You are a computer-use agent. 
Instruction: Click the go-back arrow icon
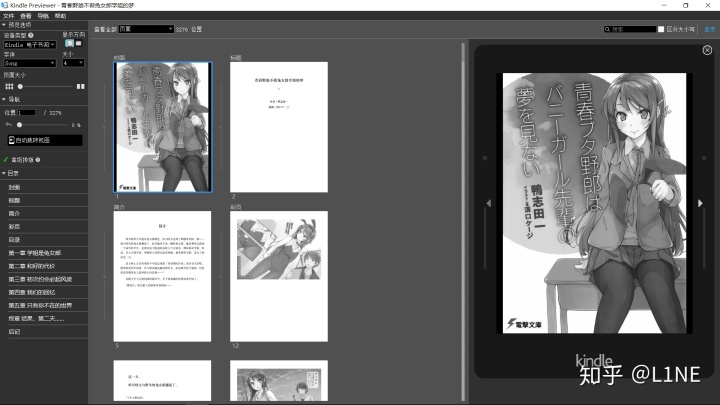pos(9,124)
